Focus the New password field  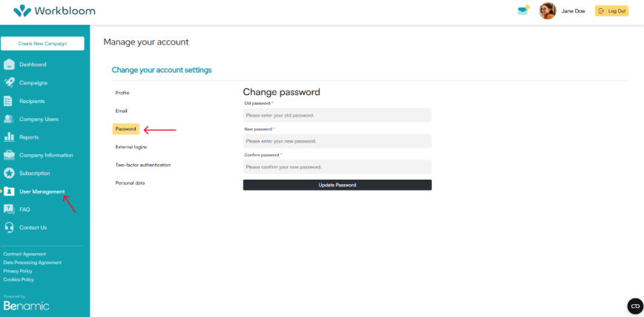tap(337, 141)
